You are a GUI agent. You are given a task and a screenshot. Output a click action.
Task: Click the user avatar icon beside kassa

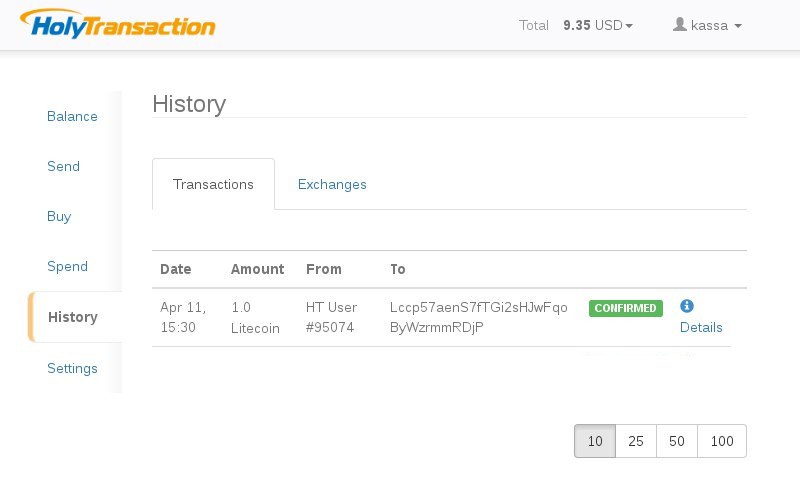coord(679,24)
